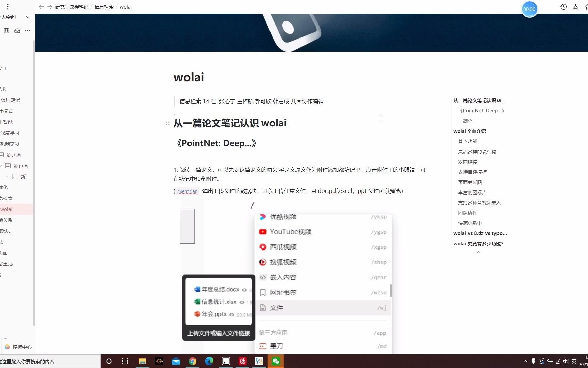
Task: Collapse the table of contents with the chevron
Action: coord(479,252)
